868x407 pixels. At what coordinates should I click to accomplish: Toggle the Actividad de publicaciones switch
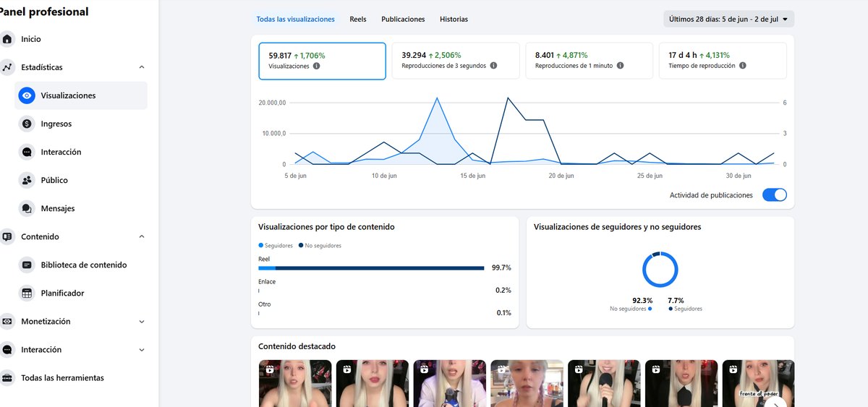point(775,195)
